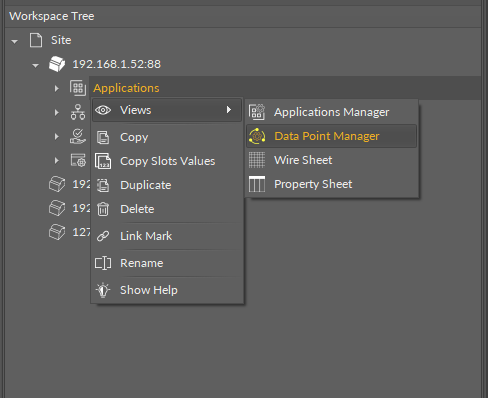This screenshot has width=488, height=398.
Task: Click the Property Sheet table icon
Action: click(x=257, y=184)
